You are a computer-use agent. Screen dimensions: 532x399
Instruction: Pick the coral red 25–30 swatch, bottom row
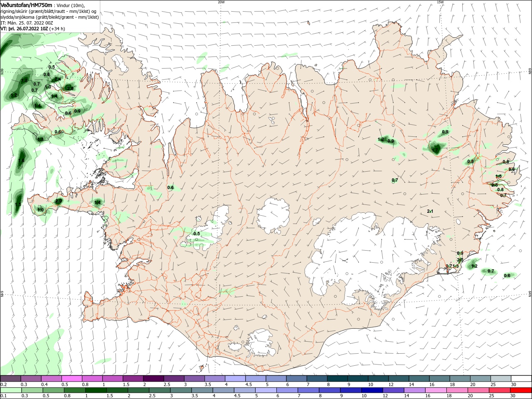(500, 390)
